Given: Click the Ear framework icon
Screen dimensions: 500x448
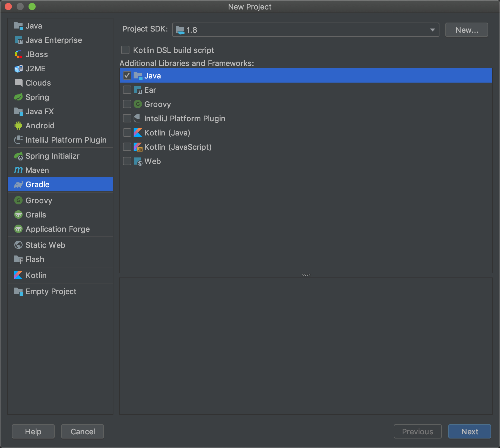Looking at the screenshot, I should coord(138,90).
